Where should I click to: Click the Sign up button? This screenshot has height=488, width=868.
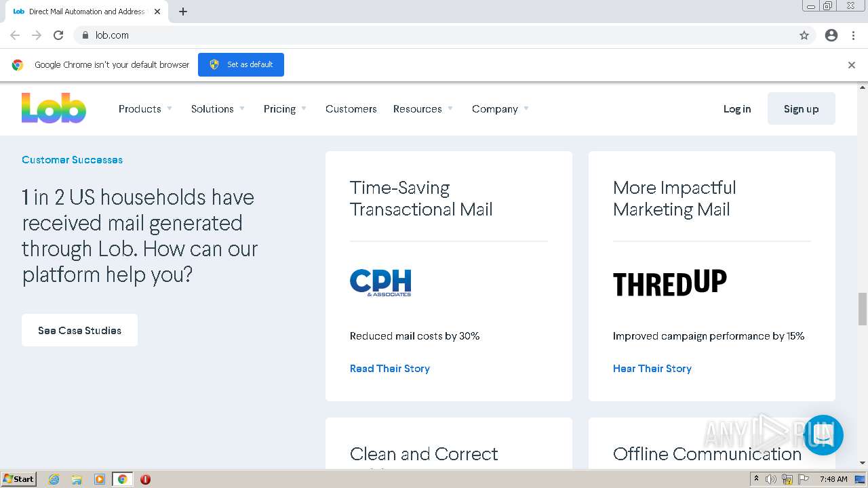[802, 108]
